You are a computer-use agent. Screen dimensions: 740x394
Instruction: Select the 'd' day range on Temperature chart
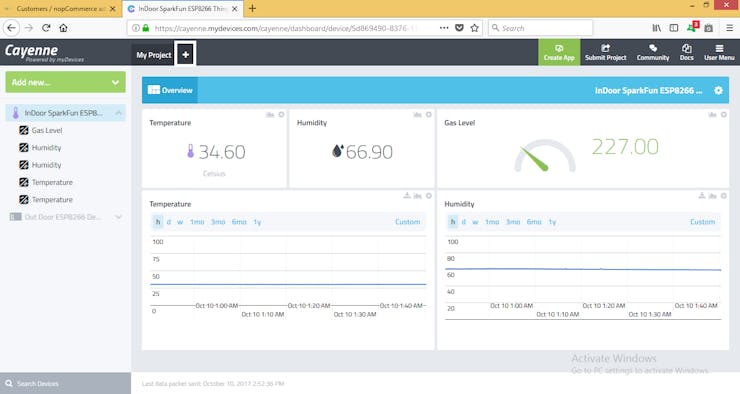(x=168, y=222)
